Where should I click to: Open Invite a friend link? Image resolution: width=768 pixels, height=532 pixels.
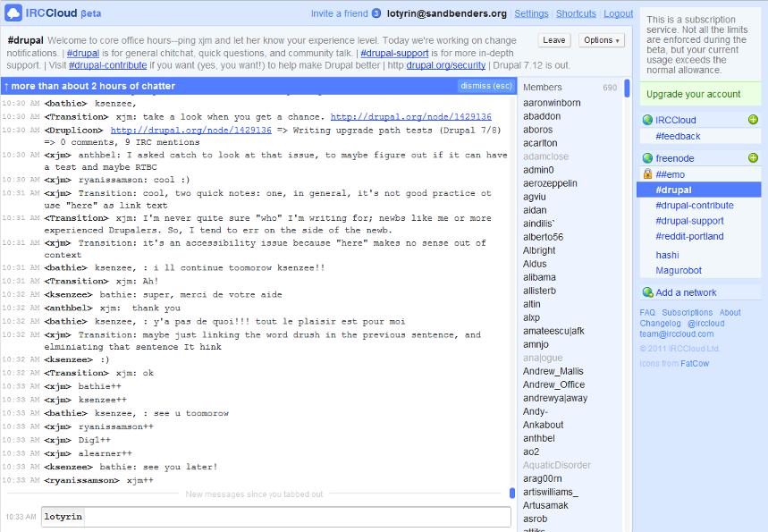[x=339, y=13]
